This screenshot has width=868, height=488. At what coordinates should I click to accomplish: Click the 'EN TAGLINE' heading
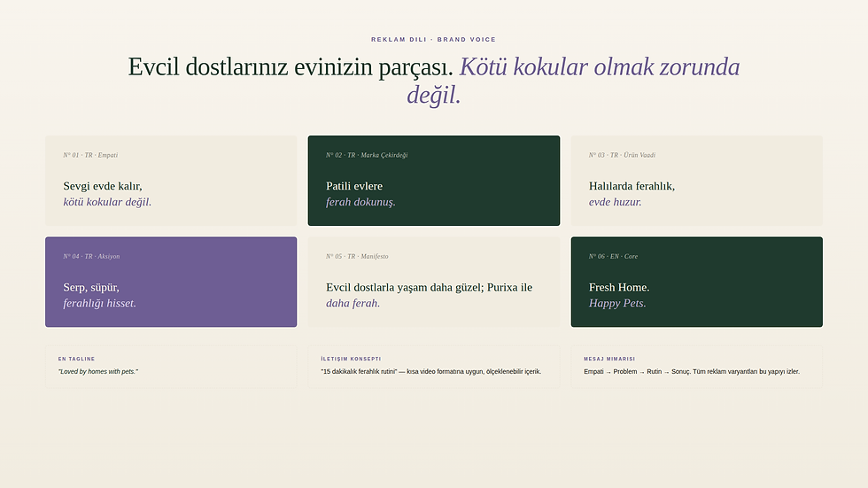pyautogui.click(x=76, y=359)
